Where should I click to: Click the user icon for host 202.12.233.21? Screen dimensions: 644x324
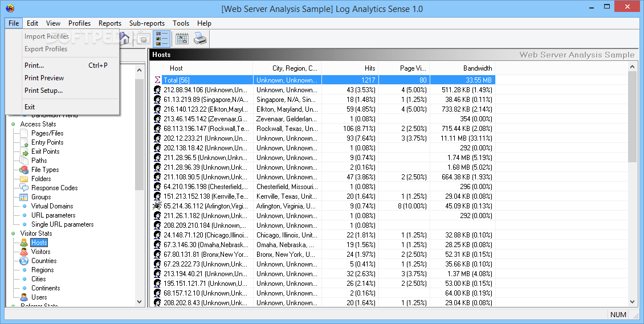(157, 138)
